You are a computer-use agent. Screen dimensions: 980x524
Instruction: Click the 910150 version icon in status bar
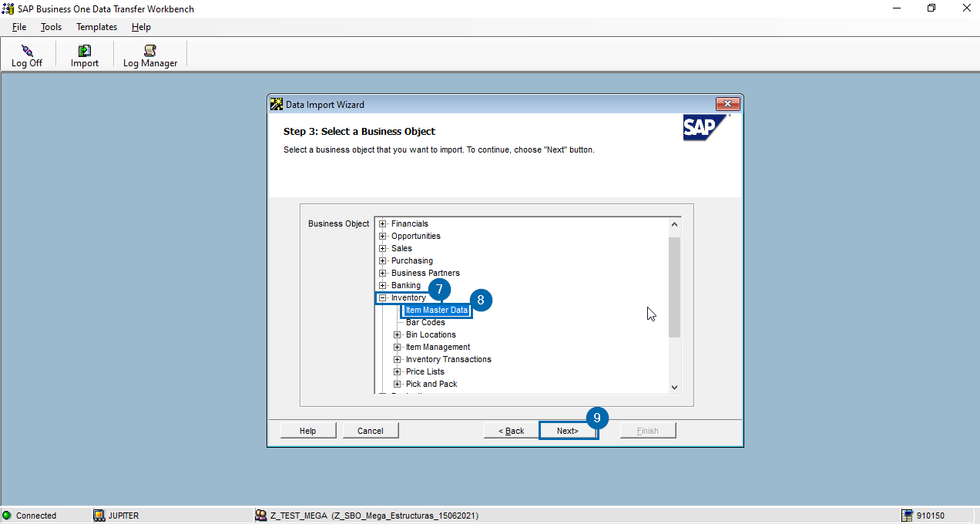907,516
